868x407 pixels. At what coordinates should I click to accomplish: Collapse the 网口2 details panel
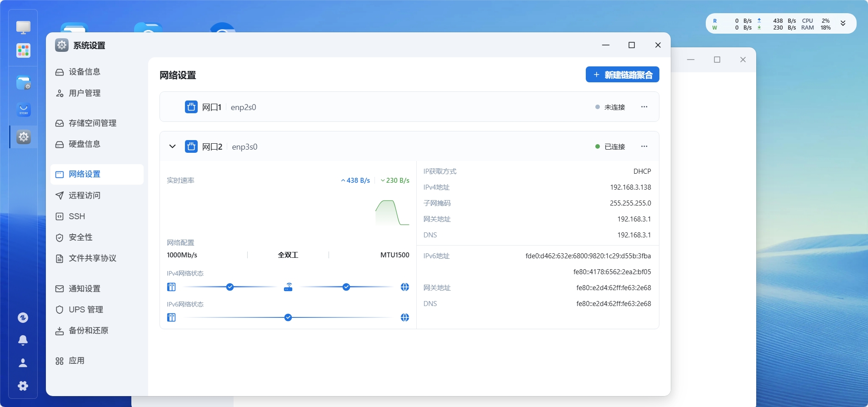tap(172, 146)
